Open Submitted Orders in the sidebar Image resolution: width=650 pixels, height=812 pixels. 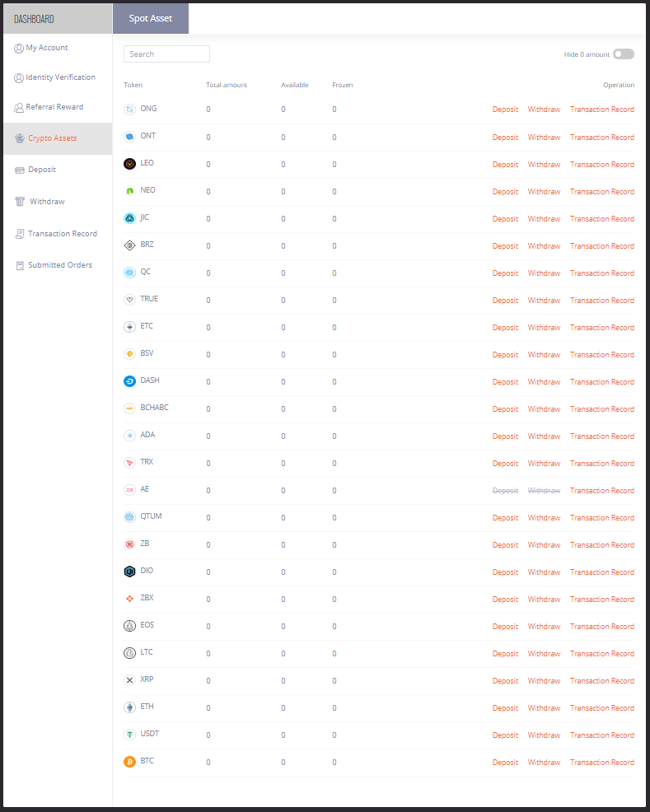[59, 265]
